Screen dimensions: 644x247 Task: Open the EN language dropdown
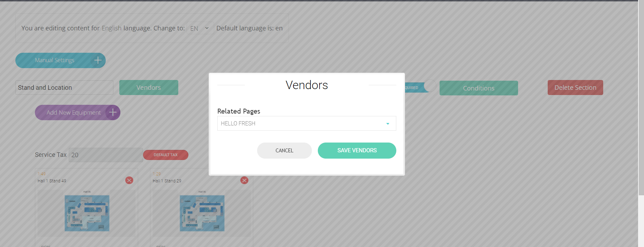(200, 28)
